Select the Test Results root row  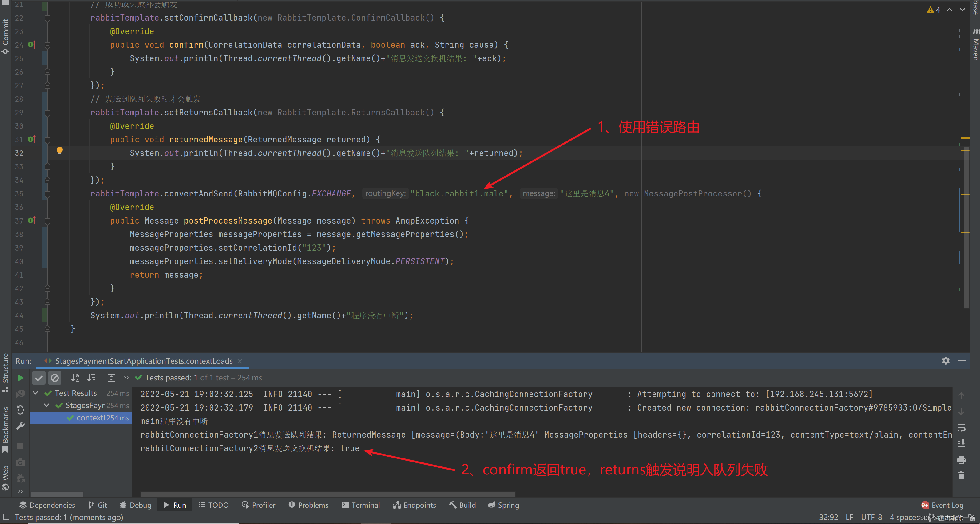pos(81,393)
